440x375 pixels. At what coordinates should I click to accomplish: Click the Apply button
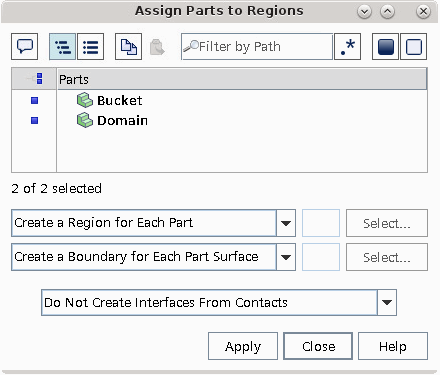pyautogui.click(x=243, y=346)
